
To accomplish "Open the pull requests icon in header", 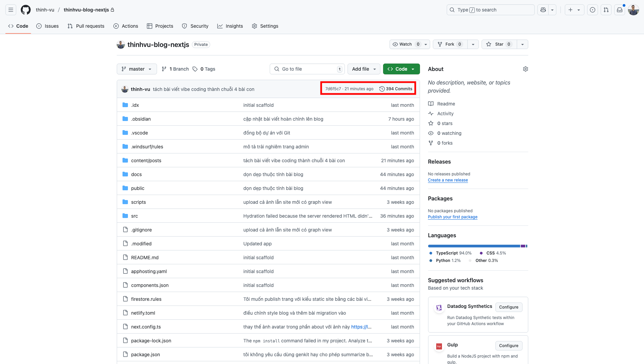I will (x=606, y=10).
